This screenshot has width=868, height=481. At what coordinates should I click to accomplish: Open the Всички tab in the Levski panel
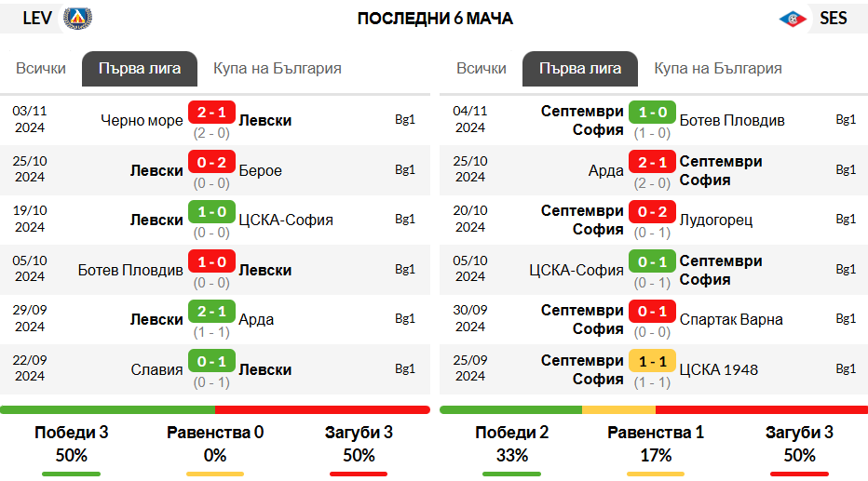pos(41,69)
